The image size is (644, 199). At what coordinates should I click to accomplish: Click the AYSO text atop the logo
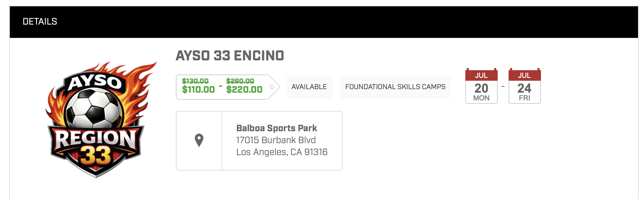[95, 82]
